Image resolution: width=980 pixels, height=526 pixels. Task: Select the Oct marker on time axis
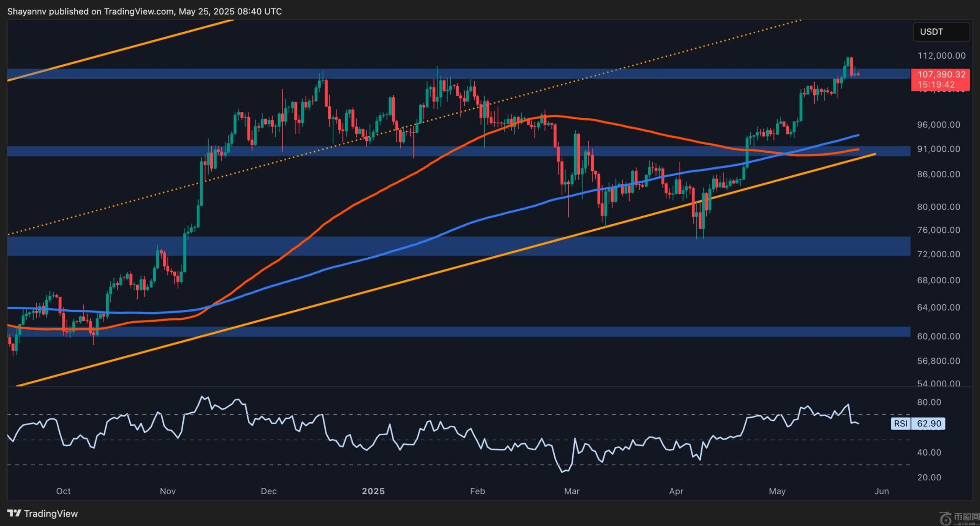63,491
